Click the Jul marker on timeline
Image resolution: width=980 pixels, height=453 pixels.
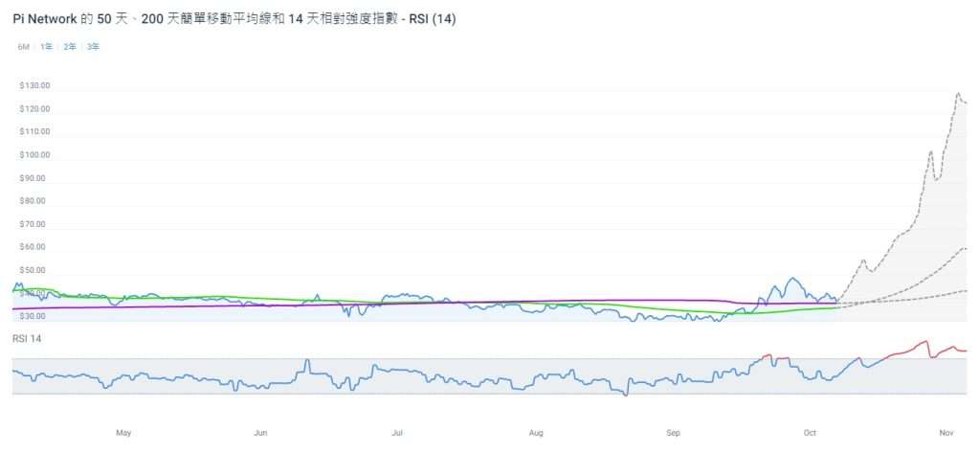click(x=397, y=433)
